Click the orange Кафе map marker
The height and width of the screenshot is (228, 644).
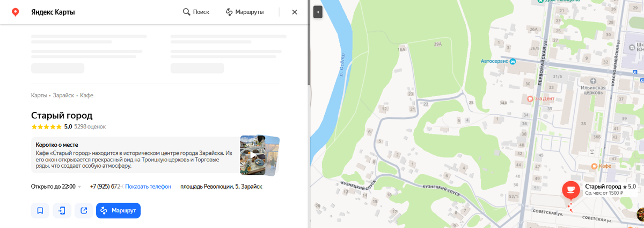click(594, 167)
